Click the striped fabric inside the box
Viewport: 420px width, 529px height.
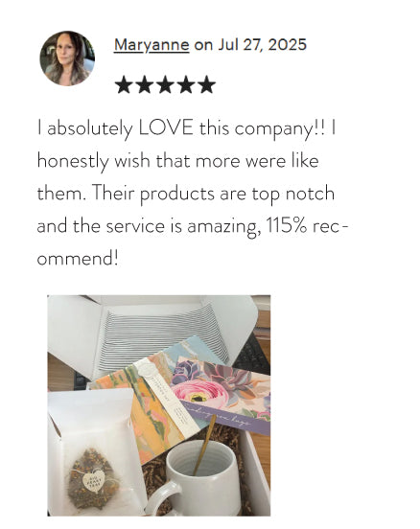(x=164, y=338)
